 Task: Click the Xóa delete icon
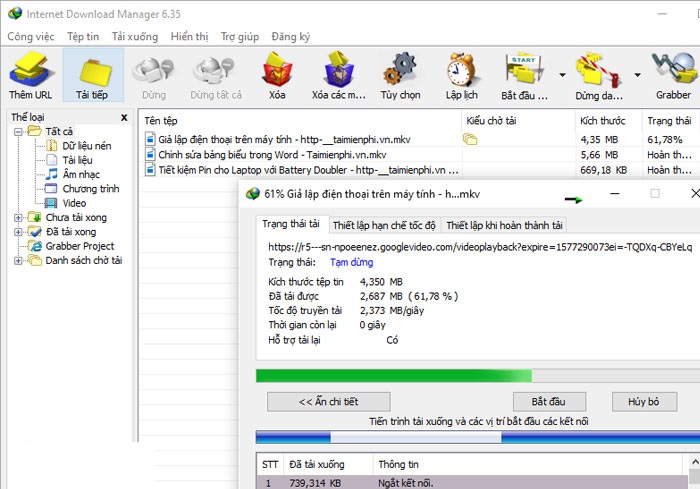pyautogui.click(x=277, y=75)
